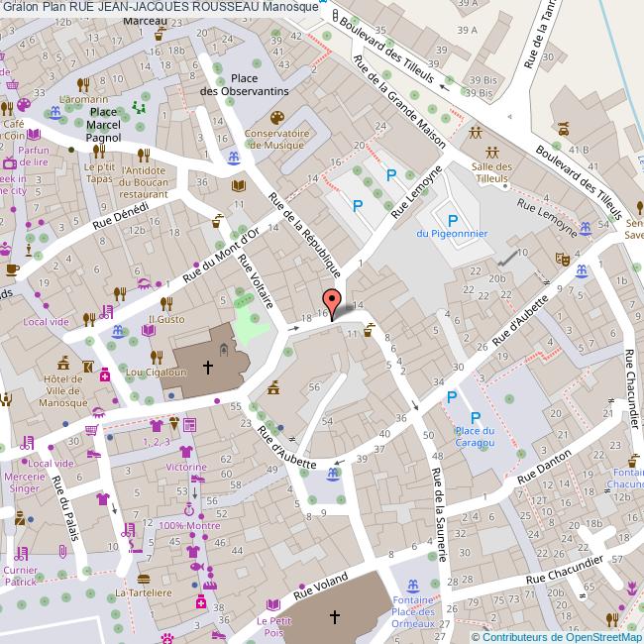Select the Hôtel de Ville townhall icon
The width and height of the screenshot is (644, 644).
click(x=64, y=361)
